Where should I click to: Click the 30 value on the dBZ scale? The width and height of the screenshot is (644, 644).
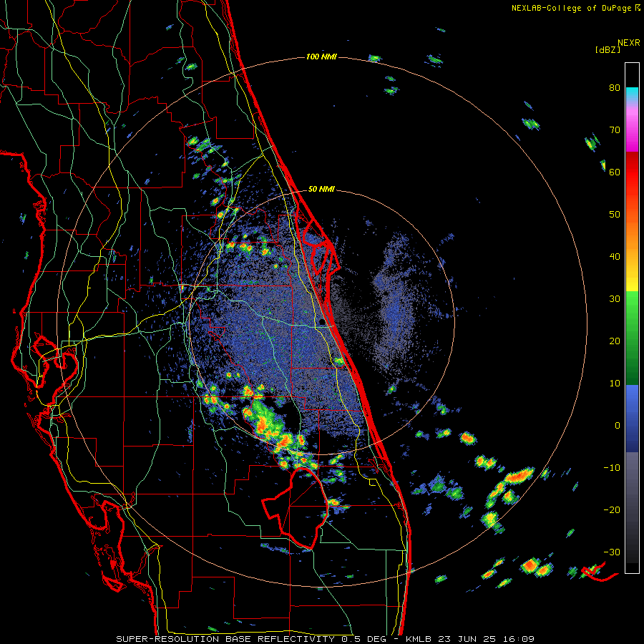(615, 299)
